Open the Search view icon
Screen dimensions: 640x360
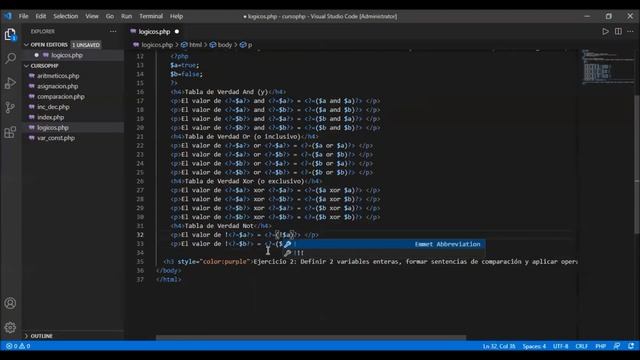click(x=10, y=58)
